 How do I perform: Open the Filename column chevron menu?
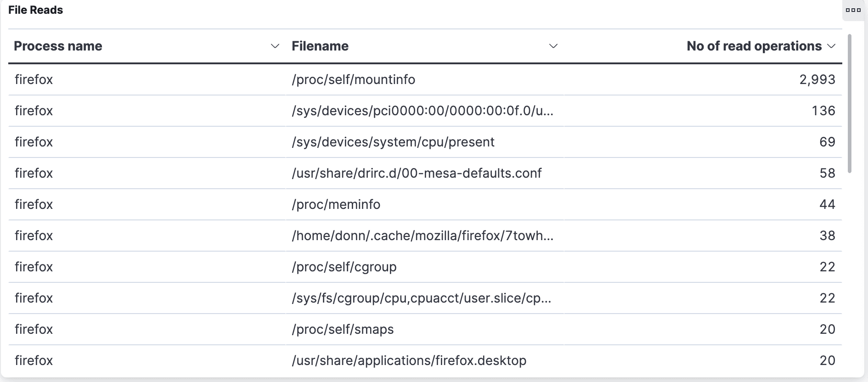553,46
